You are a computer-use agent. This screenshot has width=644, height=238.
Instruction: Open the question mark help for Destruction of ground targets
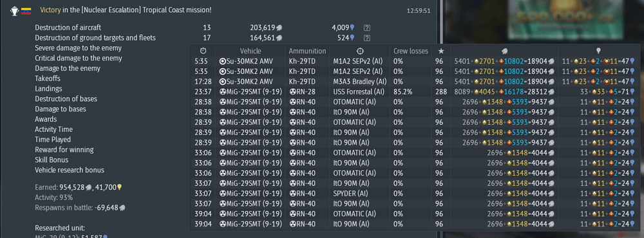click(367, 38)
